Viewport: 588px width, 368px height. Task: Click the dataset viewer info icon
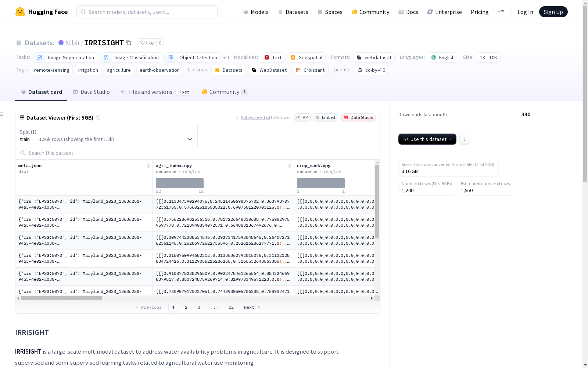[98, 118]
